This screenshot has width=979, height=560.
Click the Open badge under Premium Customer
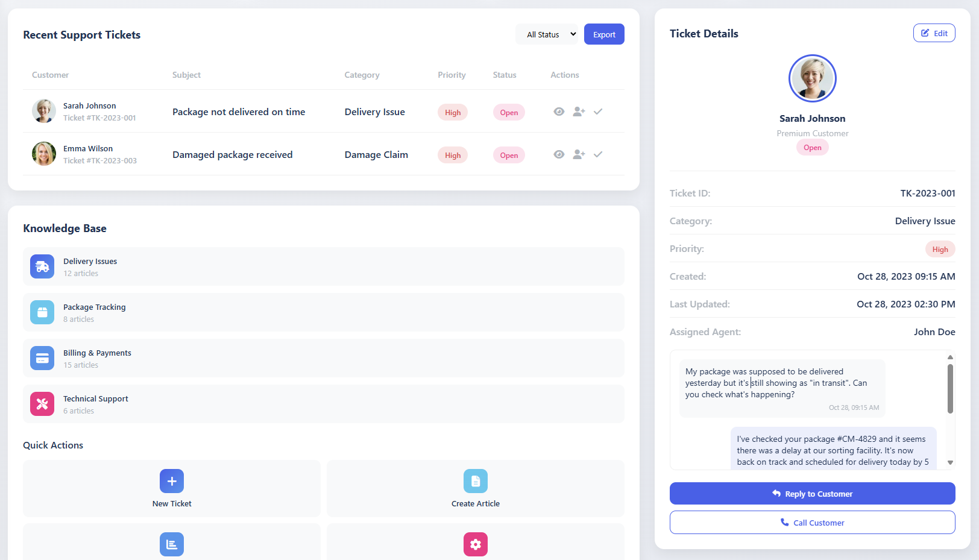click(813, 148)
